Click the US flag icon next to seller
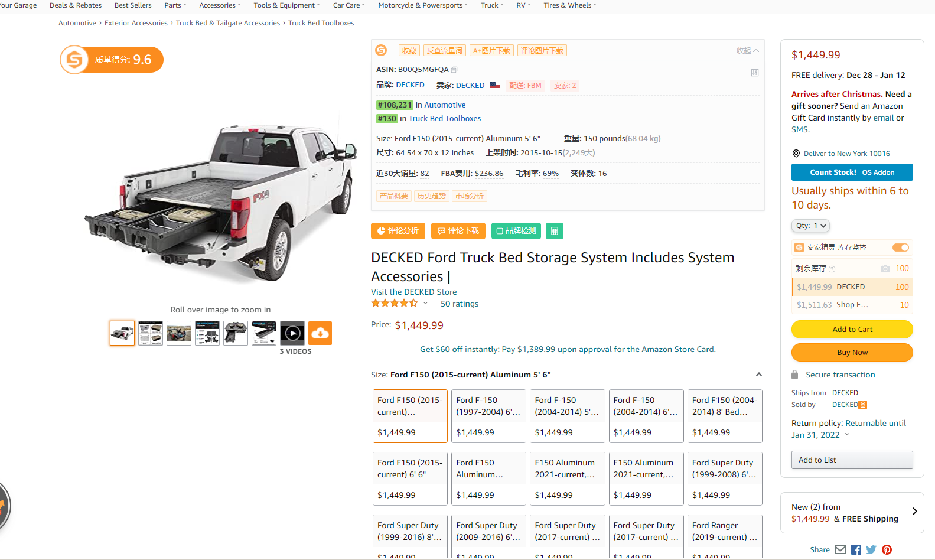The height and width of the screenshot is (560, 935). (495, 86)
